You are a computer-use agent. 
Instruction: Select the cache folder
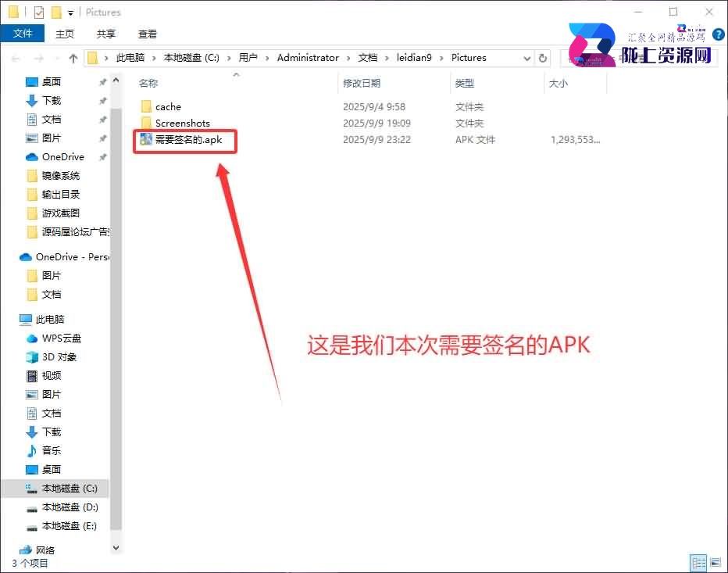[168, 107]
